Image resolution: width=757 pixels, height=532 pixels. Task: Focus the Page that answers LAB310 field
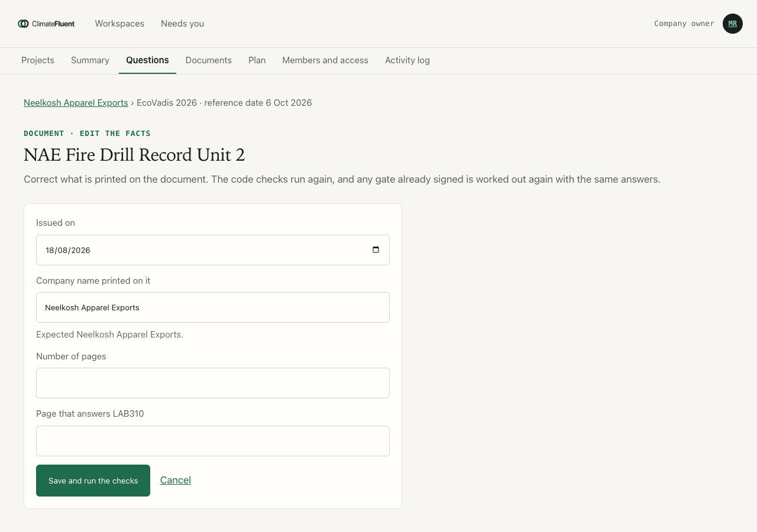(213, 441)
